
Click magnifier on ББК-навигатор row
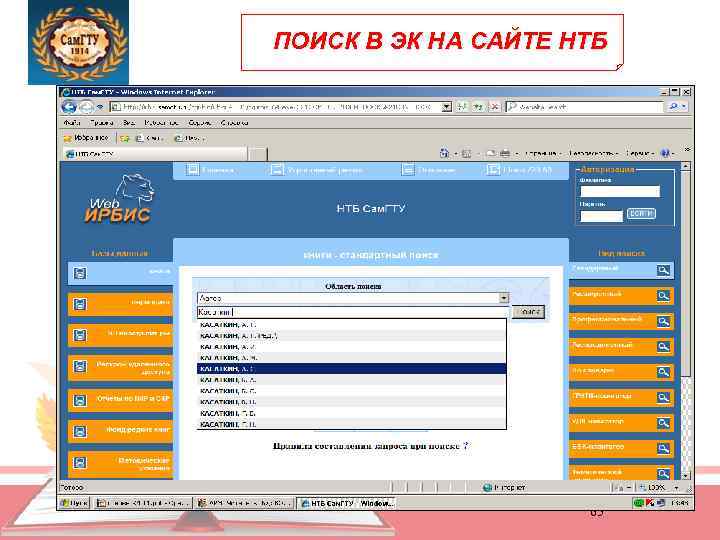pyautogui.click(x=663, y=449)
